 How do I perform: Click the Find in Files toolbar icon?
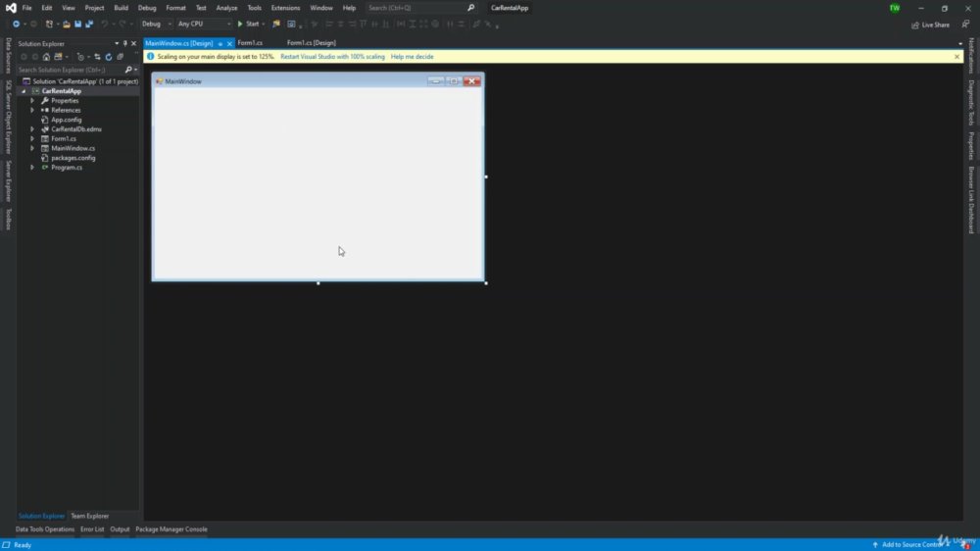[275, 24]
